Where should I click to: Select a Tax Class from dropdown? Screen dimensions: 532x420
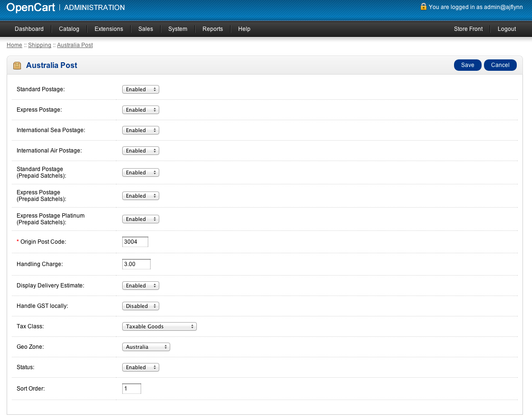tap(159, 326)
